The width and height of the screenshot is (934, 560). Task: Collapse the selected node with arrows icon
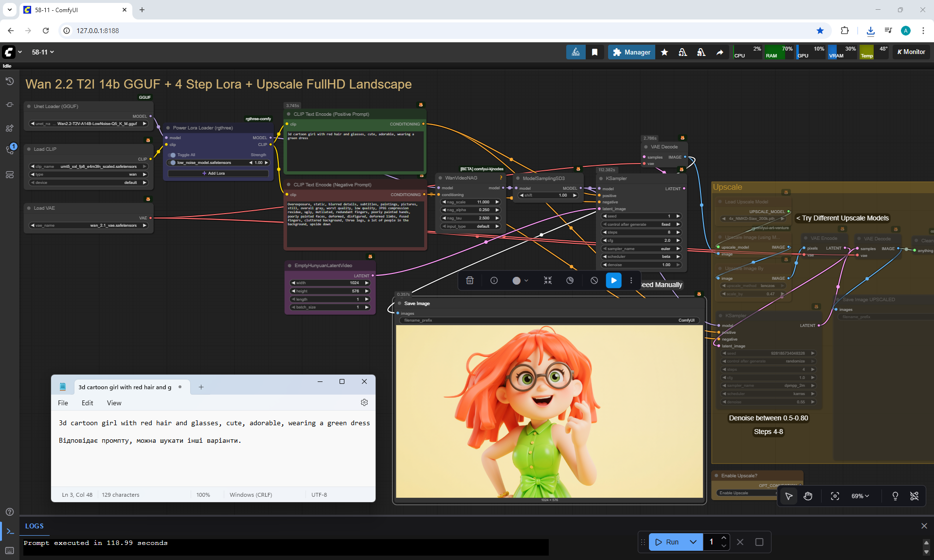[548, 280]
